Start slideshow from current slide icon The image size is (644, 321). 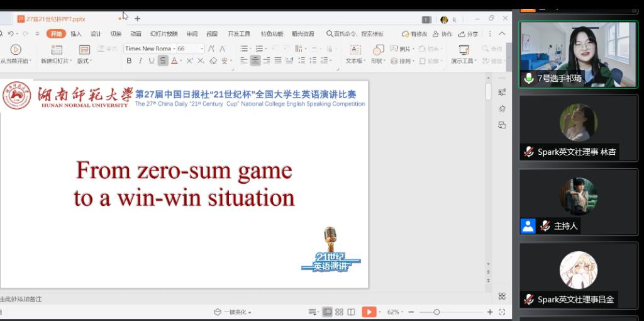pos(16,50)
